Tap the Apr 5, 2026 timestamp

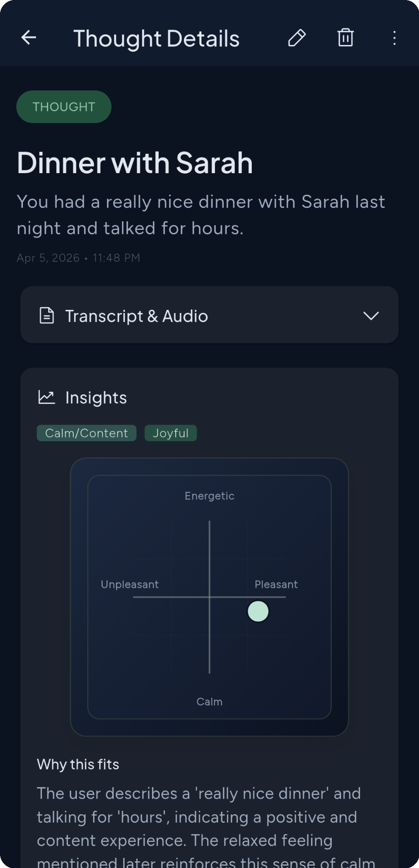coord(78,257)
